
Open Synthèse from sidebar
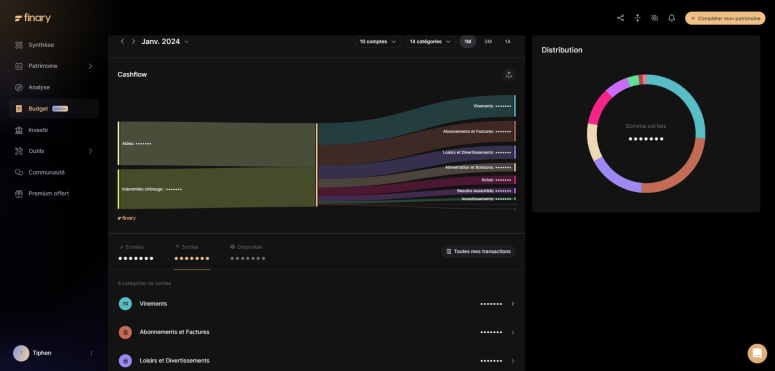coord(41,45)
